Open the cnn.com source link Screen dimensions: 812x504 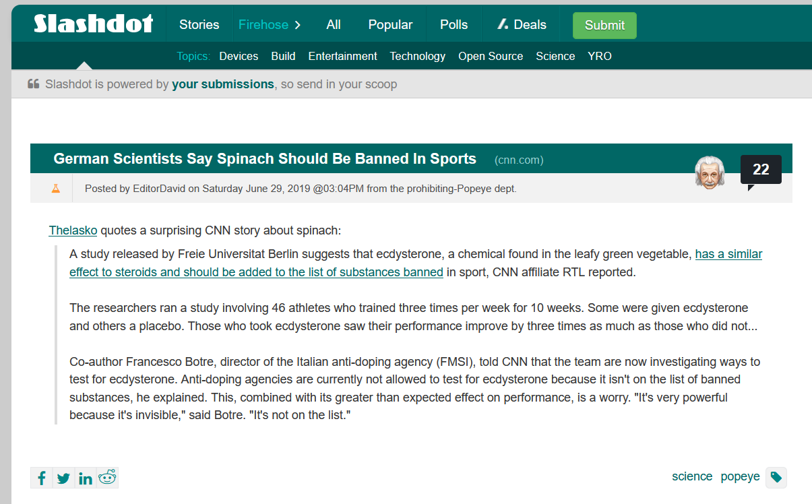(x=519, y=160)
